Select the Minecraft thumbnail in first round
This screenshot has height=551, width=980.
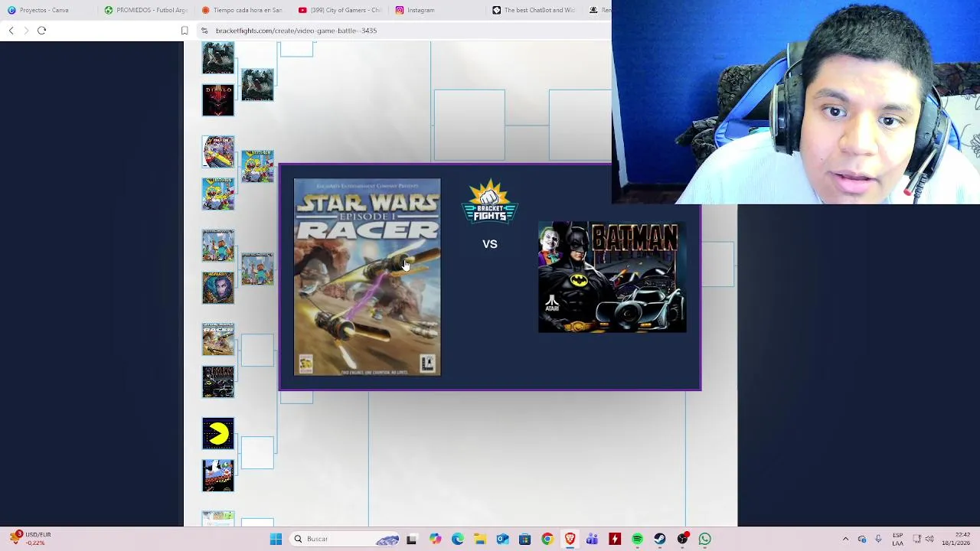(x=218, y=246)
